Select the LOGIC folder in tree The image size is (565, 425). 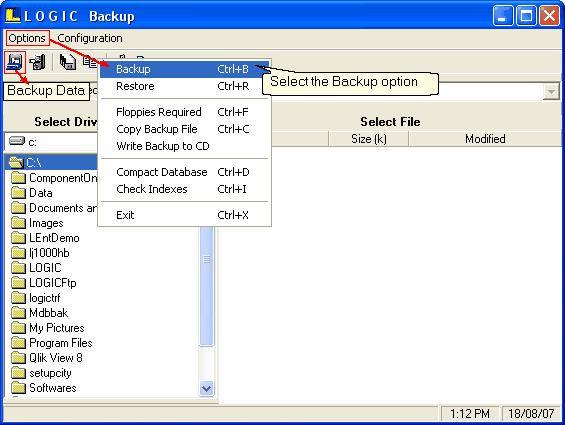point(45,268)
